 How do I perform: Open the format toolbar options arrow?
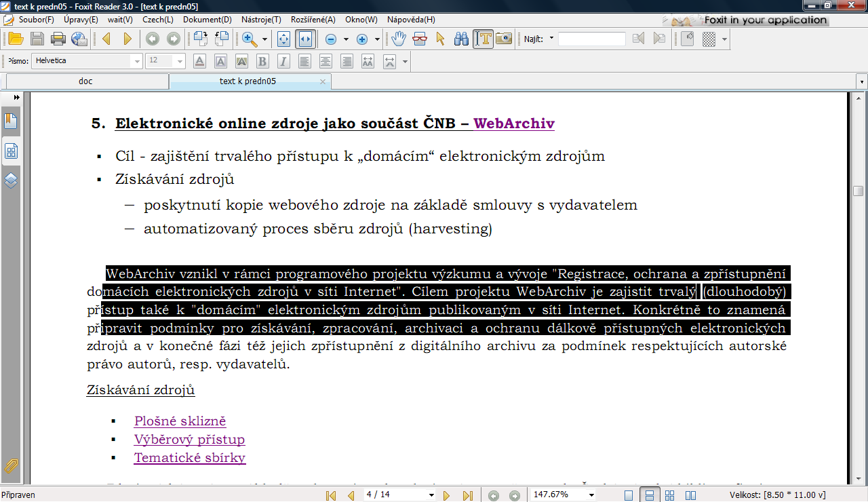pos(405,62)
